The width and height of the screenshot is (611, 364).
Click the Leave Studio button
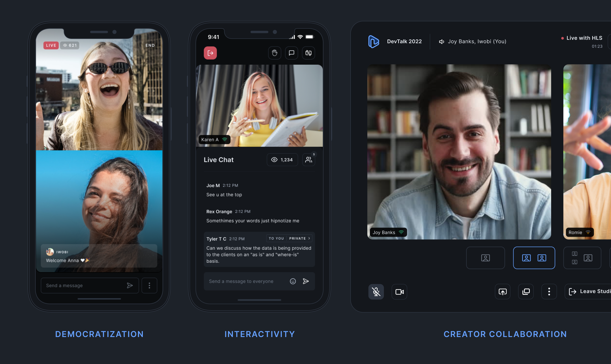[591, 291]
